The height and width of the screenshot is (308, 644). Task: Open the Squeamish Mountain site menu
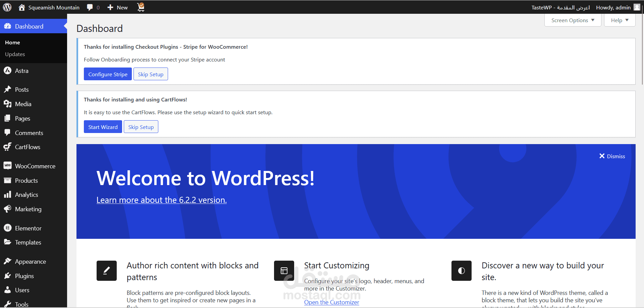click(x=49, y=7)
